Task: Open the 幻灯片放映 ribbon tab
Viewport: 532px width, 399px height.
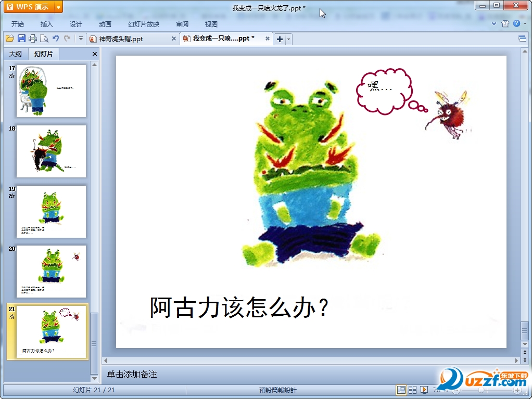Action: coord(144,24)
